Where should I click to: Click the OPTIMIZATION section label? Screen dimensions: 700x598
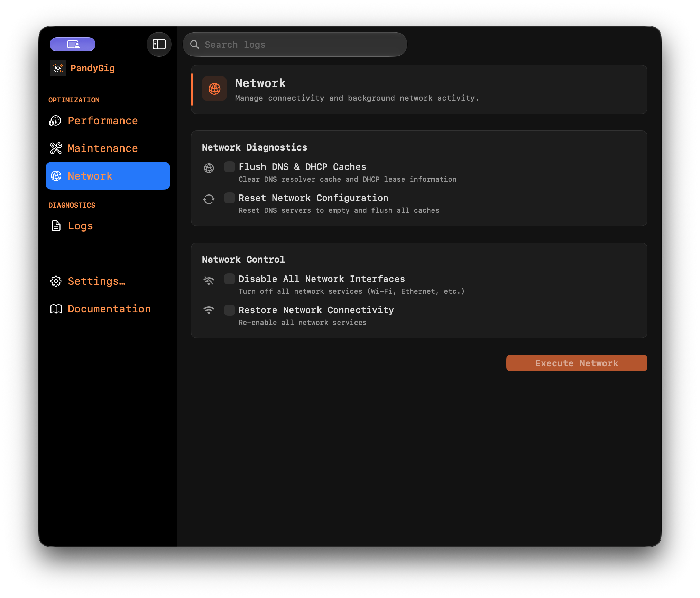74,100
